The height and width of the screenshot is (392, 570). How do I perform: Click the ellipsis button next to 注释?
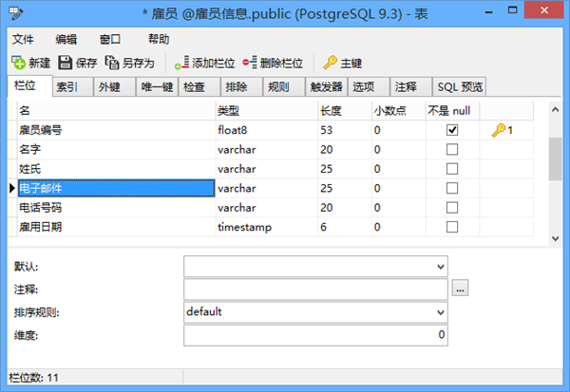(x=460, y=288)
